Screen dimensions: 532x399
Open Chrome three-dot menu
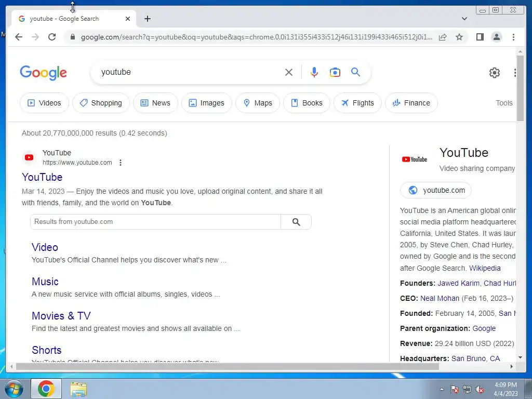tap(513, 37)
